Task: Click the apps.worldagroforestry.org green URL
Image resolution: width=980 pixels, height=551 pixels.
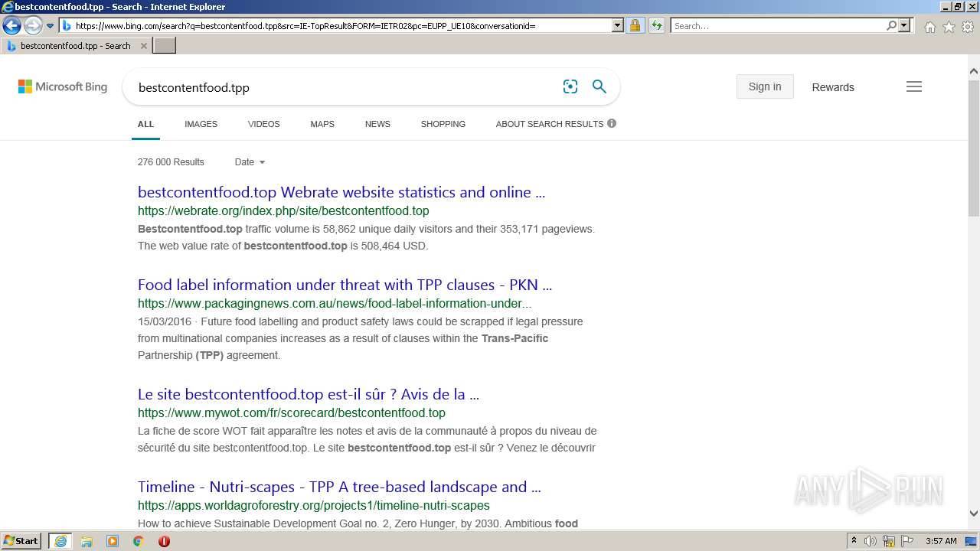Action: click(x=314, y=505)
